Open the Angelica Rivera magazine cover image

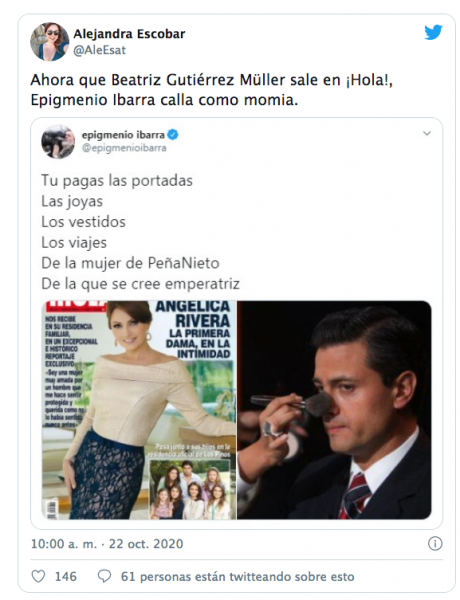click(139, 410)
